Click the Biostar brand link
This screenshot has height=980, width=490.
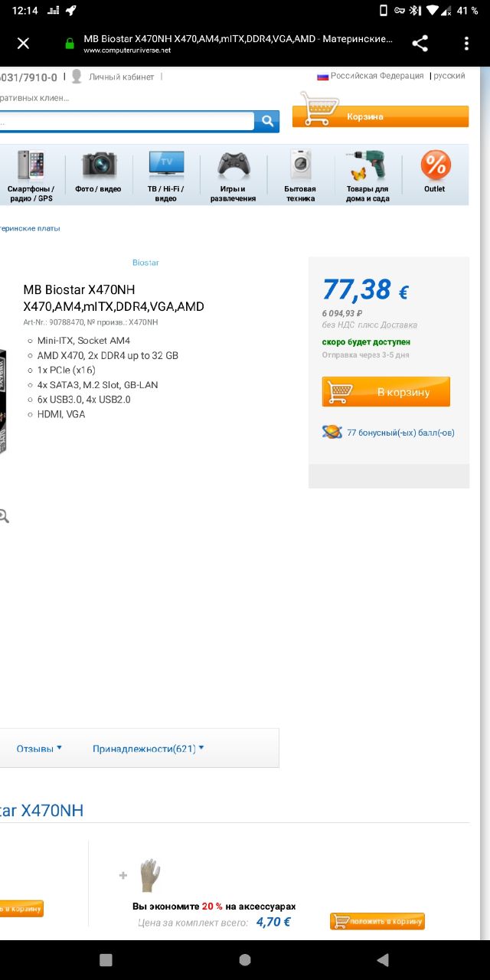(x=145, y=263)
